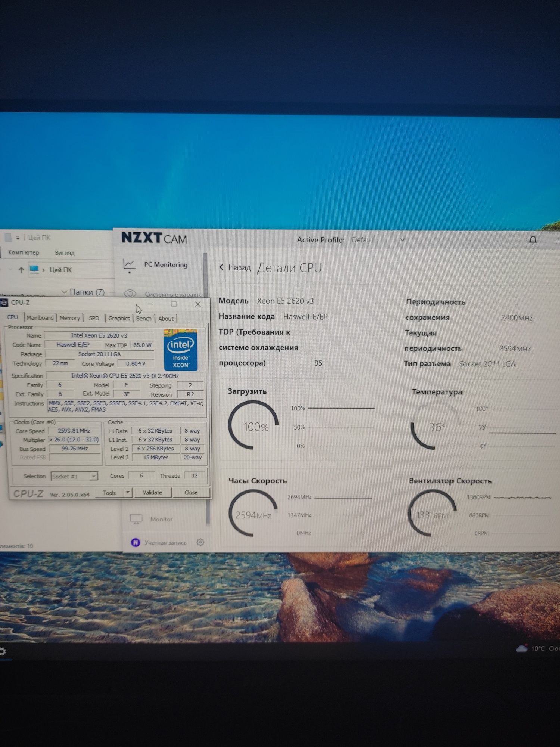The height and width of the screenshot is (747, 560).
Task: Open NZXT CAM notifications bell
Action: point(533,240)
